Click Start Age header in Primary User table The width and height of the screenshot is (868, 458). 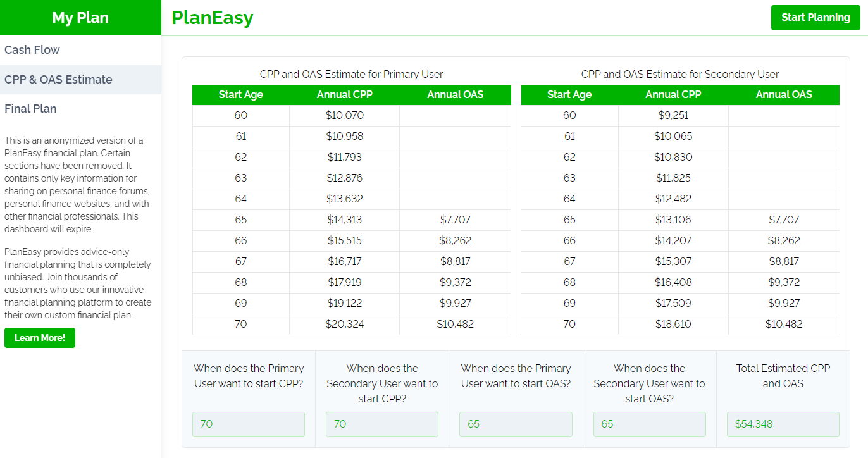click(240, 95)
